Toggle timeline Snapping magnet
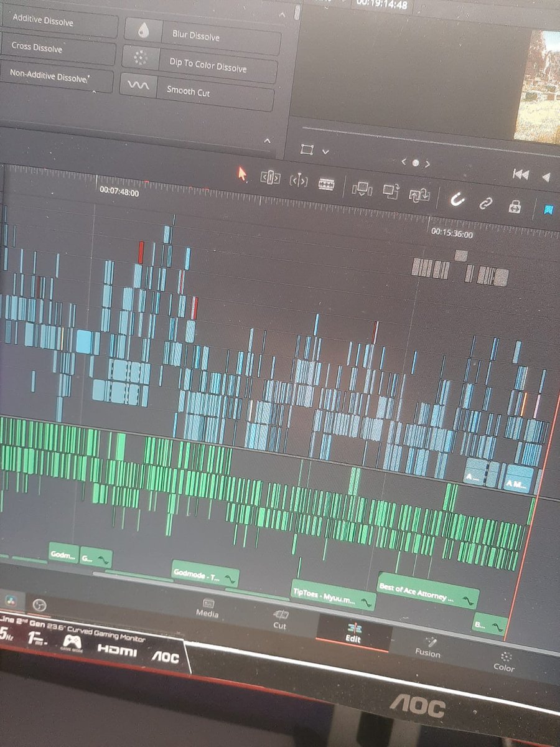Viewport: 560px width, 747px height. click(457, 199)
